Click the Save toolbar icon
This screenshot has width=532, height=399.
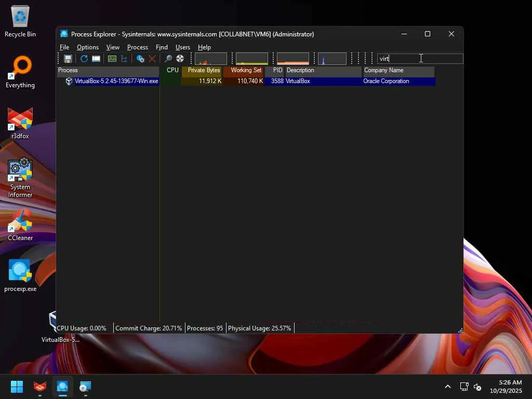pos(68,59)
